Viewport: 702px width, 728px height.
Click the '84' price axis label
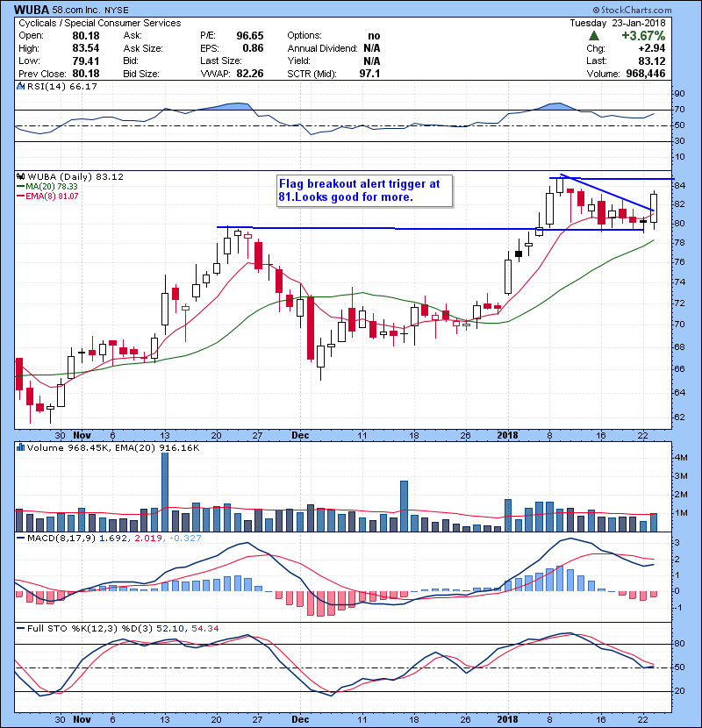[679, 186]
